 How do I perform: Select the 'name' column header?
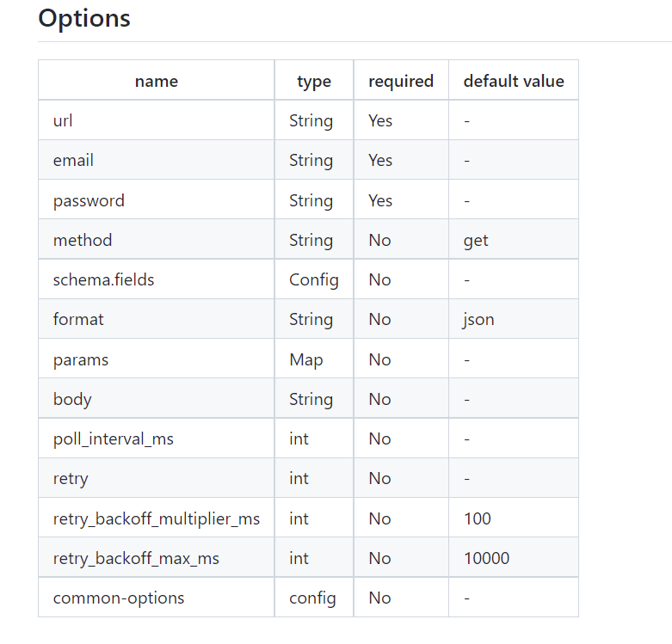click(x=157, y=81)
